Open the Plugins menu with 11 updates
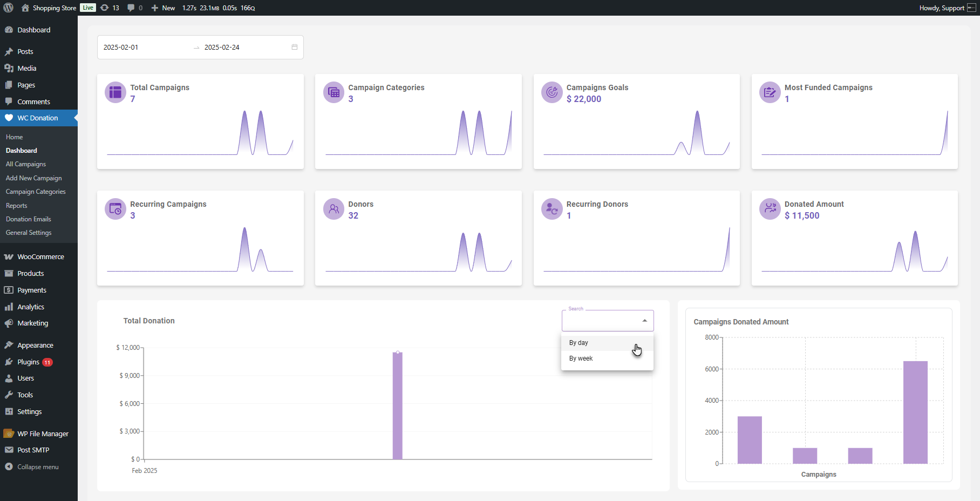This screenshot has width=980, height=501. point(29,362)
